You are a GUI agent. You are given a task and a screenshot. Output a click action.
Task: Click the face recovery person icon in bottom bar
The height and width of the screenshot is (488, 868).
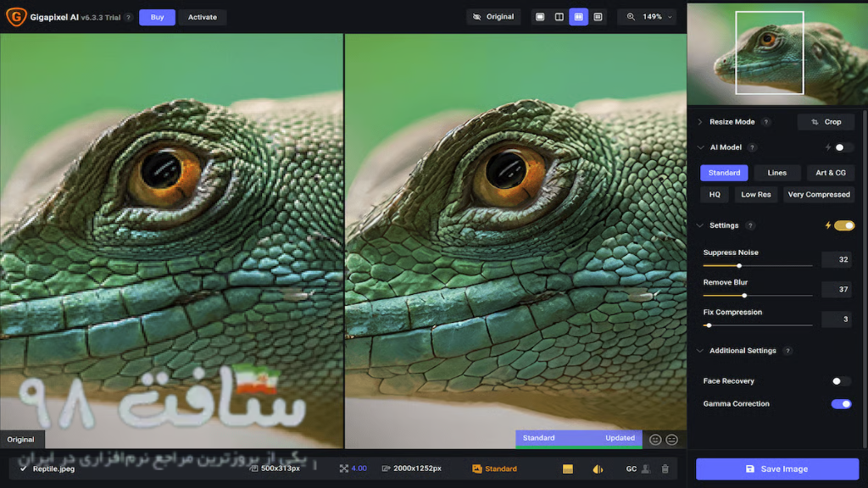645,469
